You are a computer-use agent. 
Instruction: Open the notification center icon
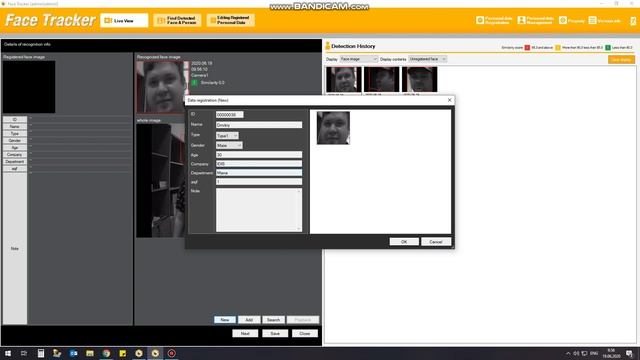pos(629,353)
